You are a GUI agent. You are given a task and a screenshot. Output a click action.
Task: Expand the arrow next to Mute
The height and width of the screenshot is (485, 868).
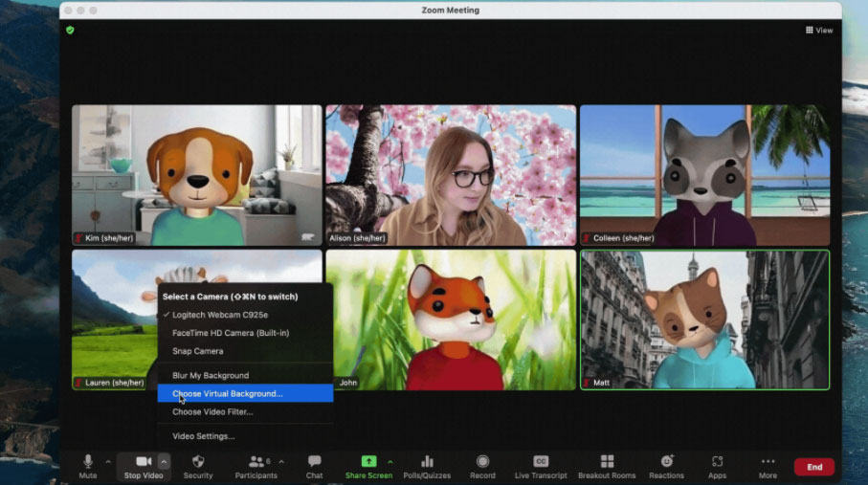pyautogui.click(x=108, y=461)
